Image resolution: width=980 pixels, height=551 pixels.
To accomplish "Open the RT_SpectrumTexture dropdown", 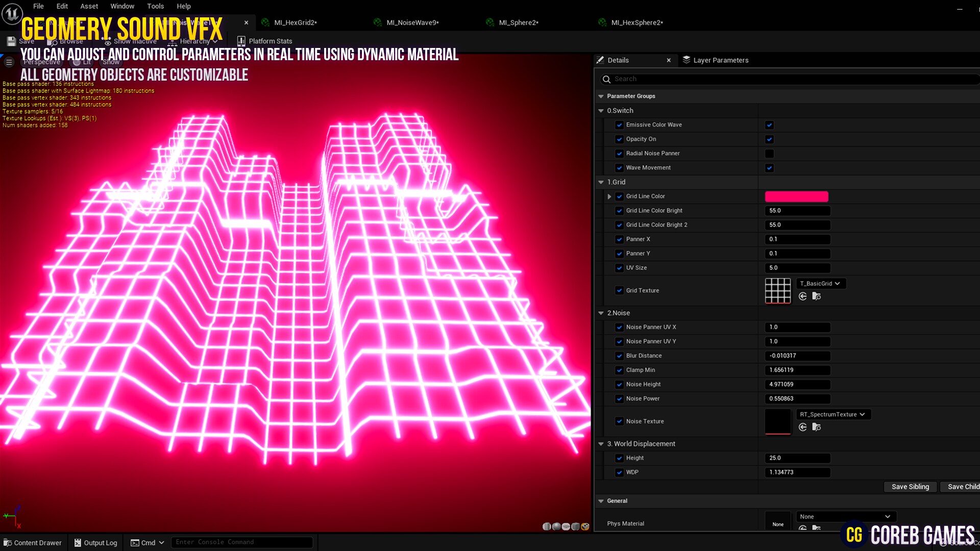I will [833, 414].
